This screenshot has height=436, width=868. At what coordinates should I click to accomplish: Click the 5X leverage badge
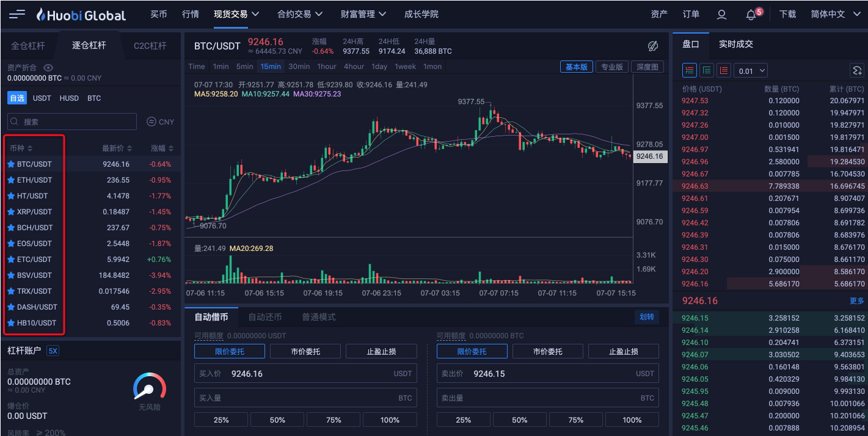pyautogui.click(x=53, y=351)
